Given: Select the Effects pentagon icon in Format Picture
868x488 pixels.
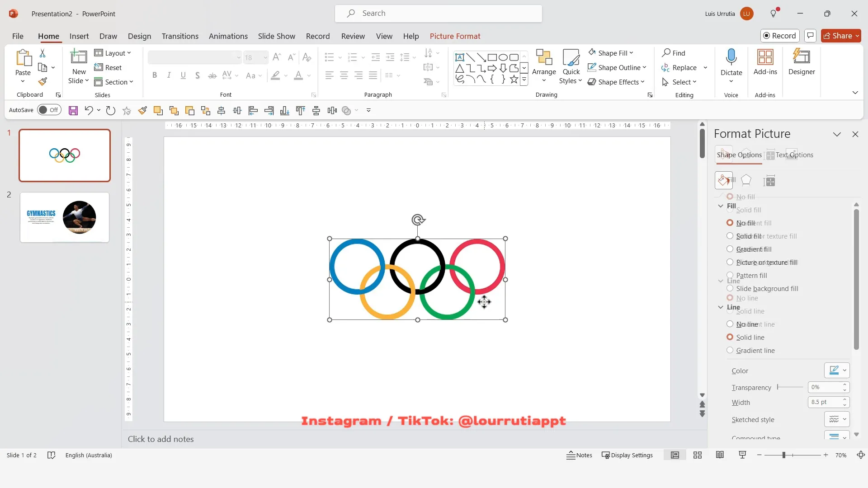Looking at the screenshot, I should (746, 181).
